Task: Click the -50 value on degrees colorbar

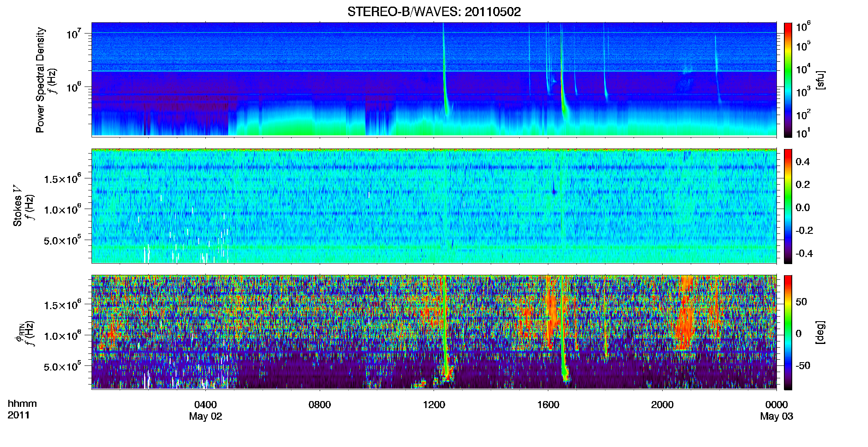Action: 803,365
